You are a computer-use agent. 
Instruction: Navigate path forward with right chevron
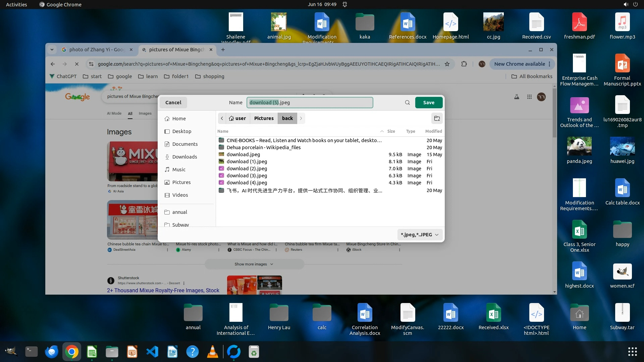[x=301, y=118]
